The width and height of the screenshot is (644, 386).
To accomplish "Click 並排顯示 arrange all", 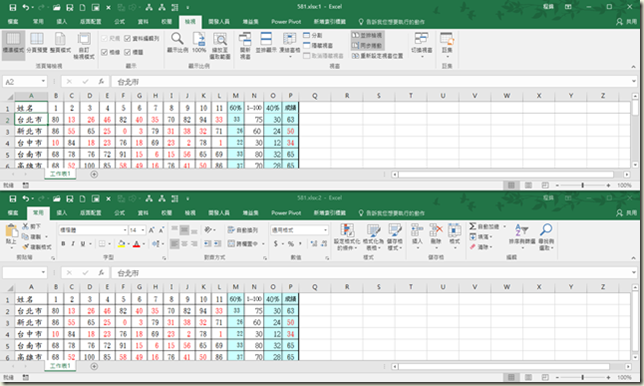I will pos(266,43).
